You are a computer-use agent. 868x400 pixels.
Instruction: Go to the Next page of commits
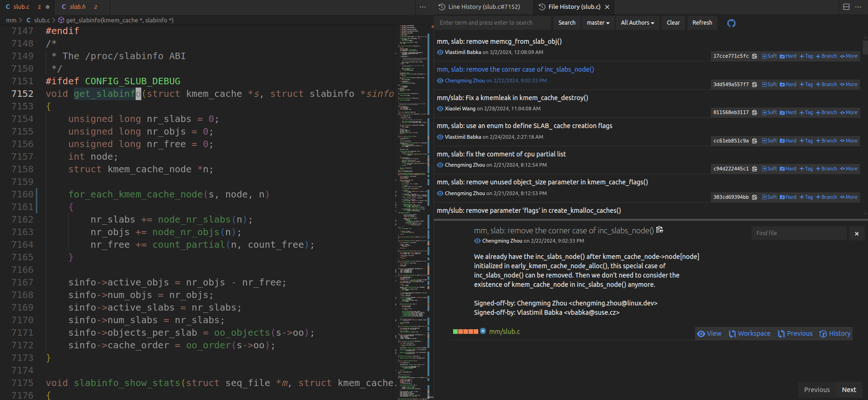pos(848,390)
